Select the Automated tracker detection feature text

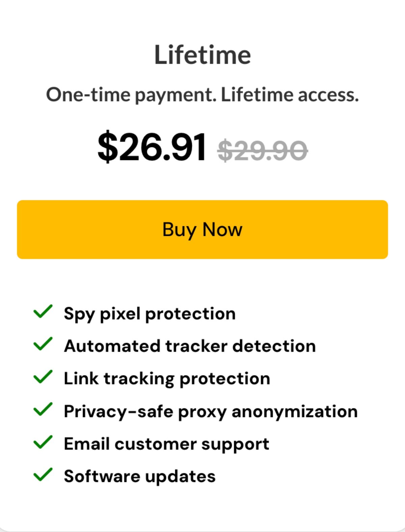tap(190, 346)
